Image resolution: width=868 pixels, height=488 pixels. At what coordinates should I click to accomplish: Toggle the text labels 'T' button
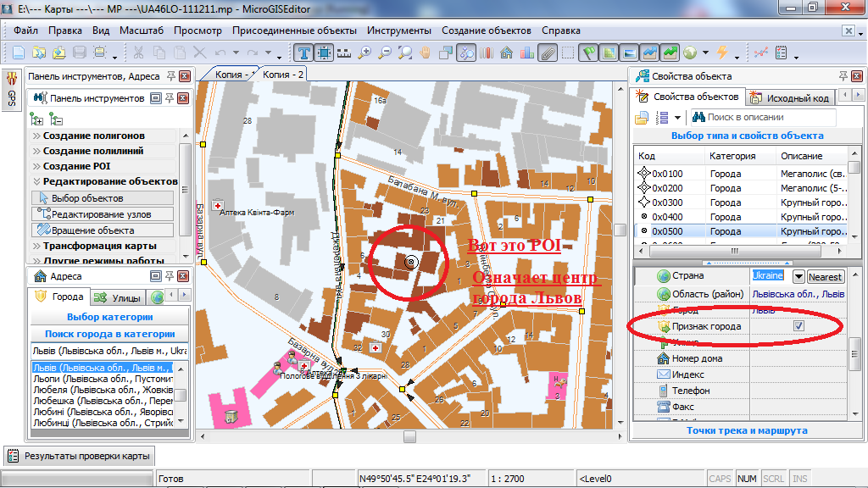303,53
